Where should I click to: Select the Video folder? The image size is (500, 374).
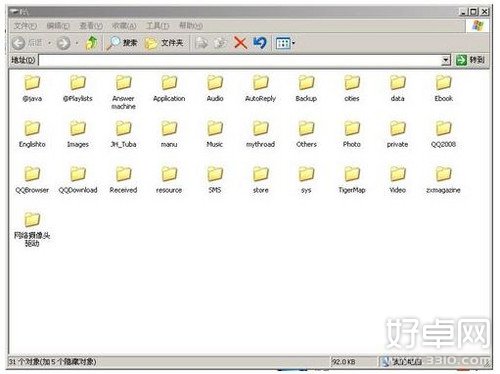pos(397,180)
